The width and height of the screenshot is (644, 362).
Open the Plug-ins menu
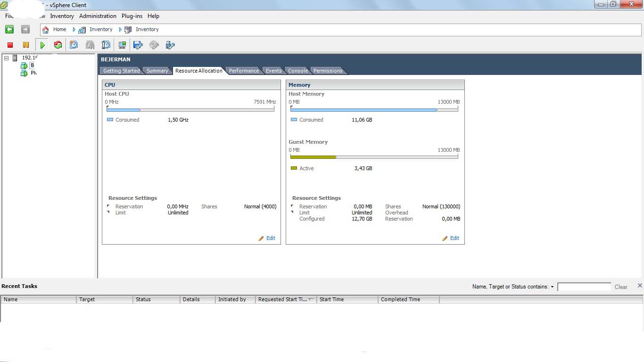(x=132, y=16)
